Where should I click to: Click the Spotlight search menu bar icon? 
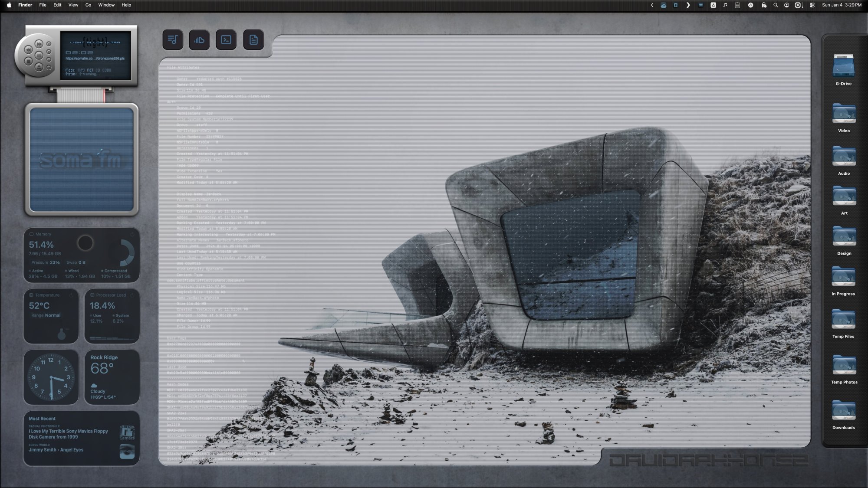point(776,5)
